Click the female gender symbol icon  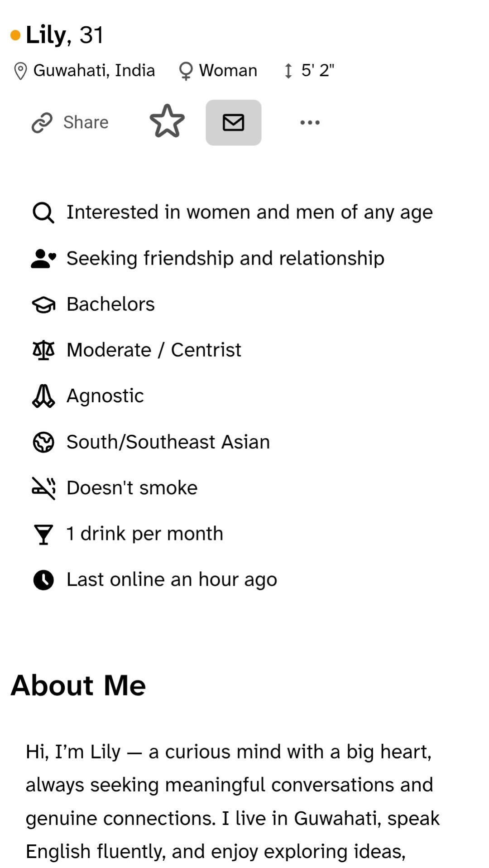pos(186,71)
